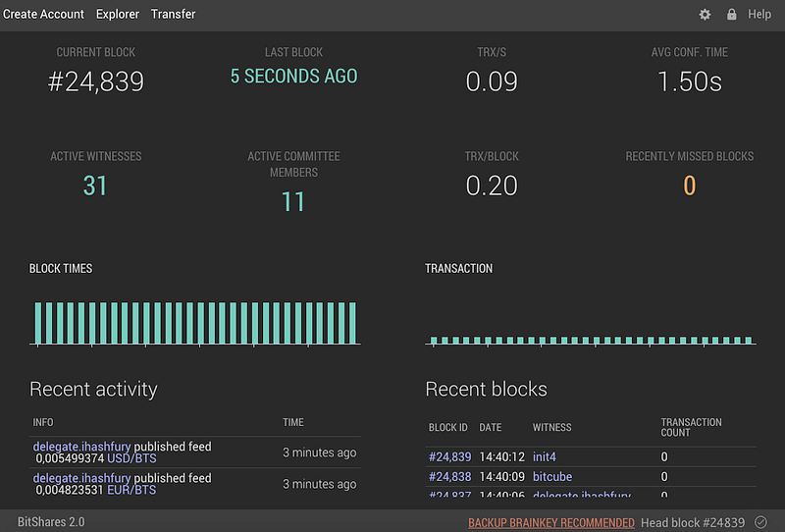This screenshot has height=532, width=785.
Task: Open block #24,839 in Recent blocks
Action: click(x=449, y=456)
